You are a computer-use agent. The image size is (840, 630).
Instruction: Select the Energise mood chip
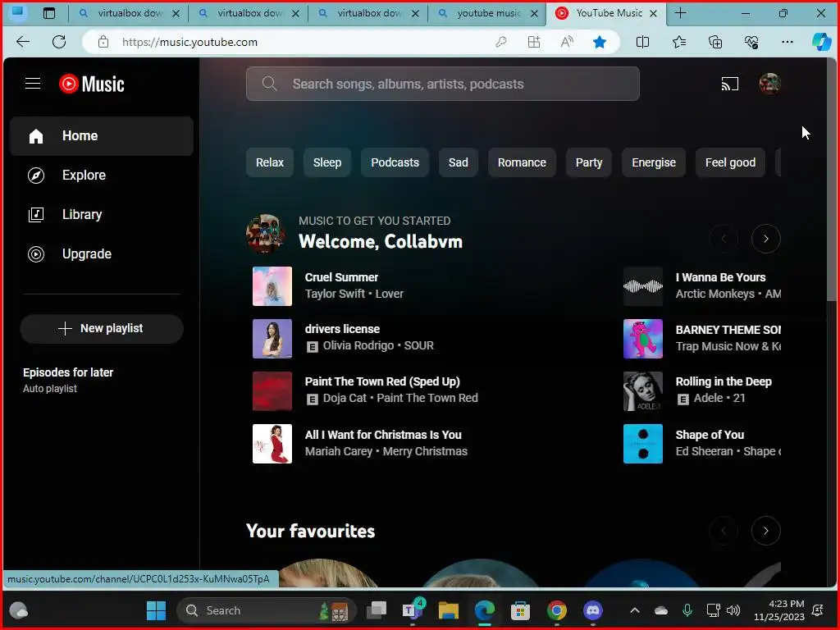pos(654,162)
